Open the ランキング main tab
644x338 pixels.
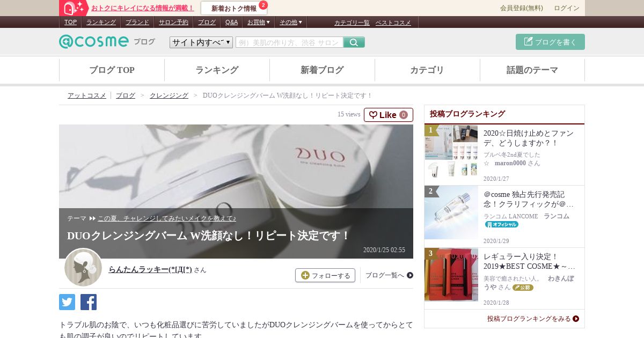click(x=217, y=70)
